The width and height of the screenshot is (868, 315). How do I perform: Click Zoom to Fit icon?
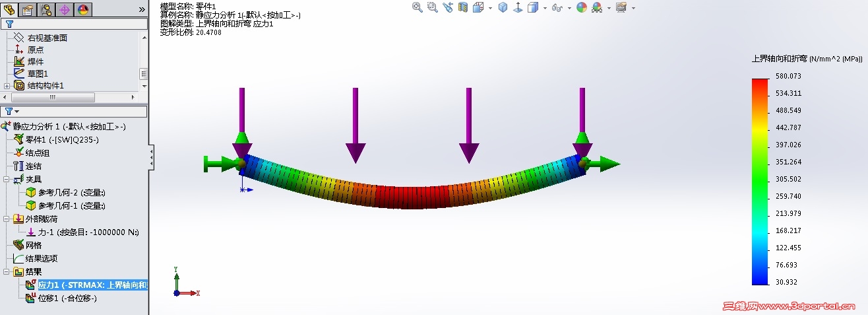click(x=417, y=7)
